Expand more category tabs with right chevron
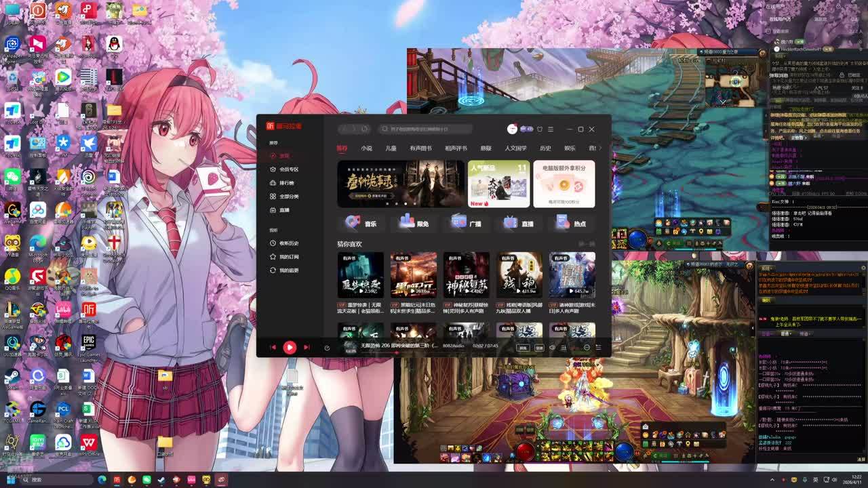868x488 pixels. click(x=599, y=148)
